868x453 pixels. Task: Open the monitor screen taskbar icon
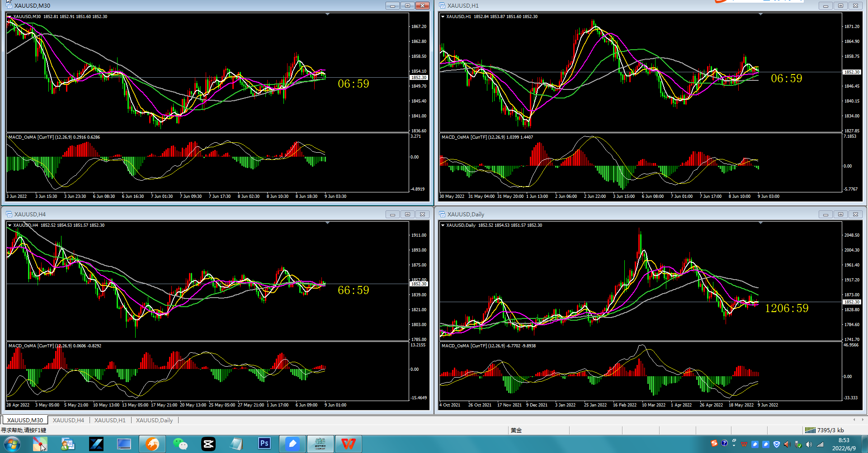pyautogui.click(x=124, y=444)
